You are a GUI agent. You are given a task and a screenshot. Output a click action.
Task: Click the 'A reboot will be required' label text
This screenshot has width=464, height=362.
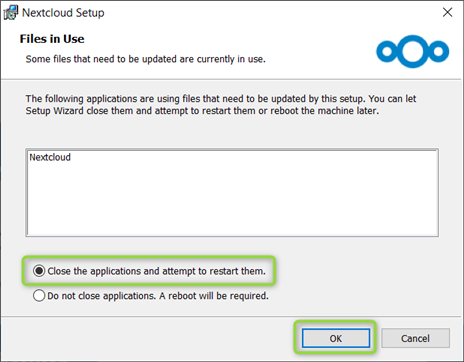click(214, 296)
